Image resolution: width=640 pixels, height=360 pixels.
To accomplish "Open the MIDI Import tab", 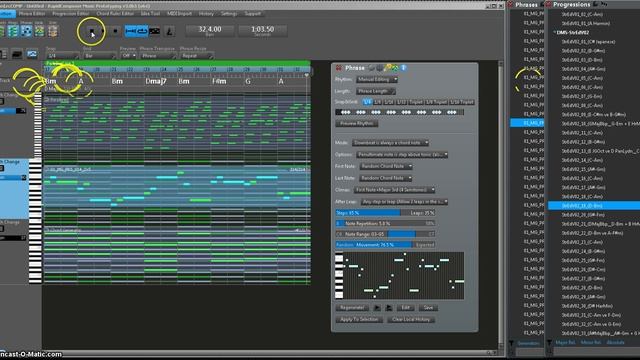I will [x=179, y=13].
